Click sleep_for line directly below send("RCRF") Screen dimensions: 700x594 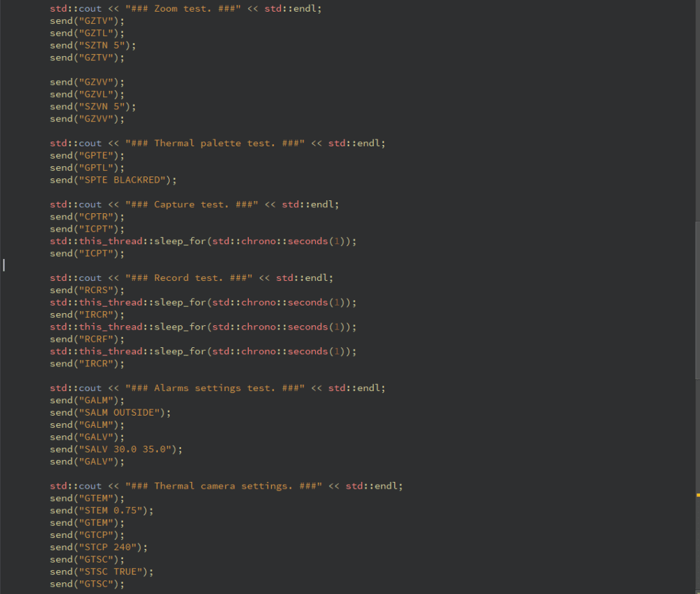[203, 351]
